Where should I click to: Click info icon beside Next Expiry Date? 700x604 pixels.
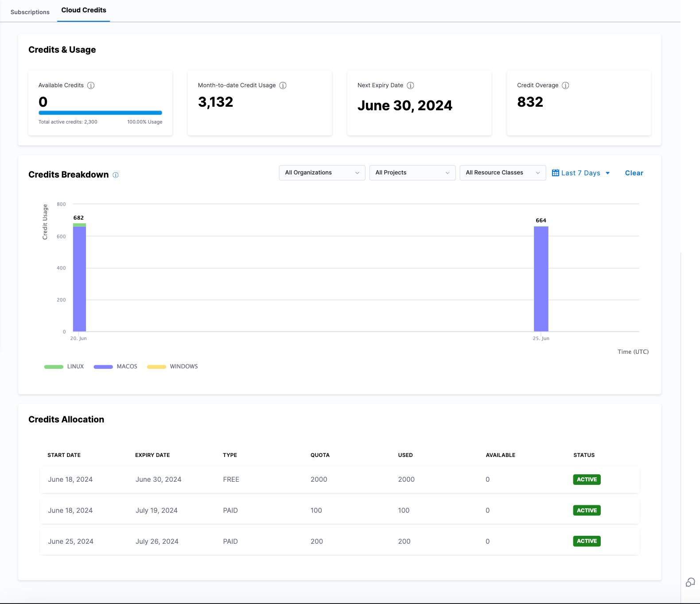(x=410, y=85)
